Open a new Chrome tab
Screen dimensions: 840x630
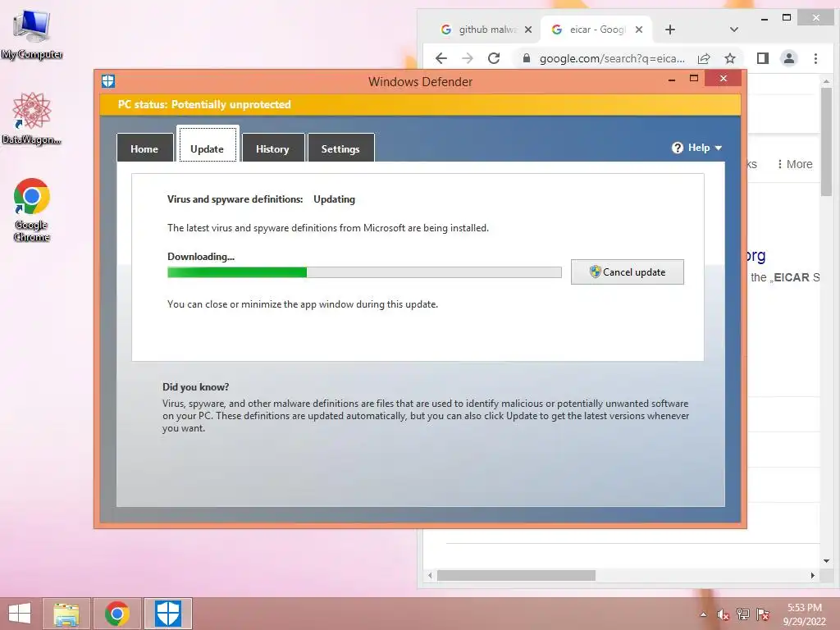pos(670,30)
